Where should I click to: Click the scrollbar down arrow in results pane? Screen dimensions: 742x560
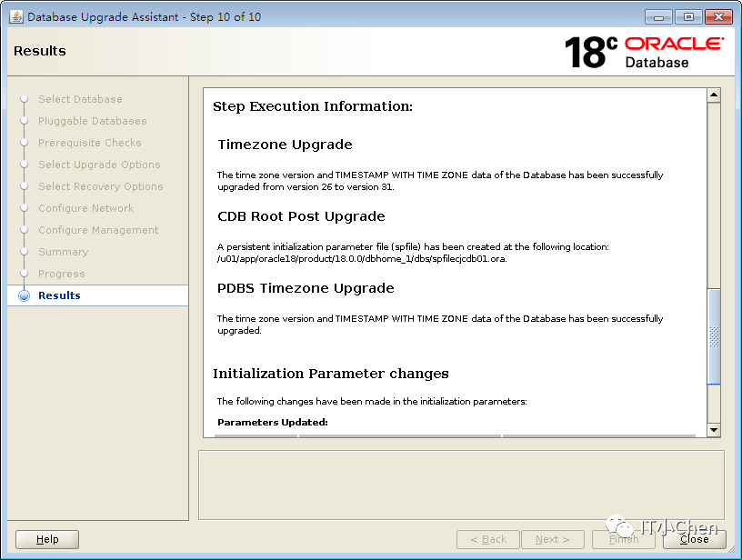tap(714, 430)
